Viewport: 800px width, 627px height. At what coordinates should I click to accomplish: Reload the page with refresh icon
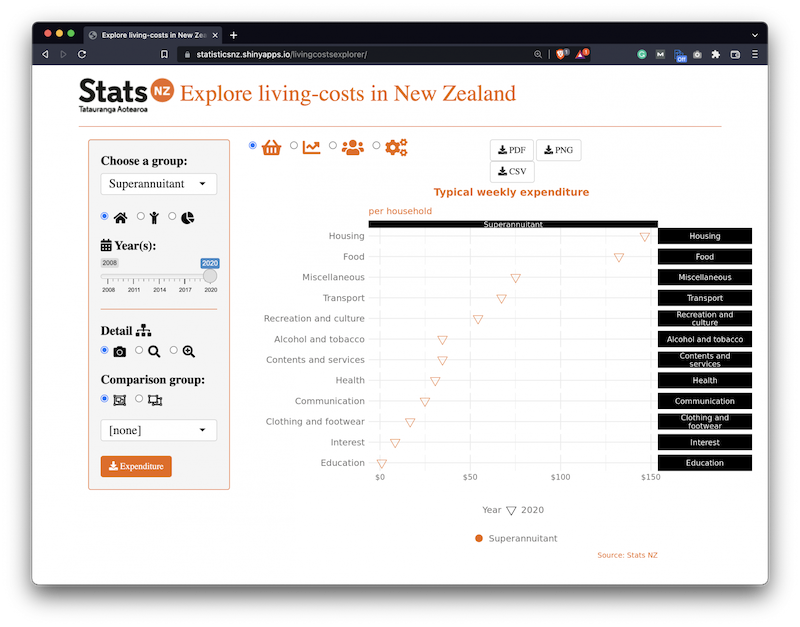click(82, 54)
